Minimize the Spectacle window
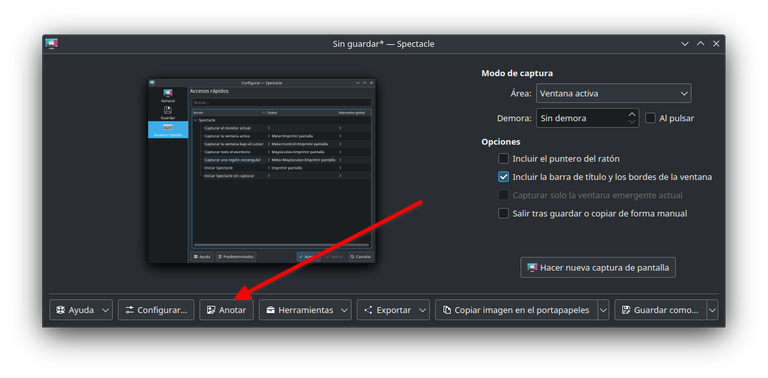768x378 pixels. (x=685, y=44)
